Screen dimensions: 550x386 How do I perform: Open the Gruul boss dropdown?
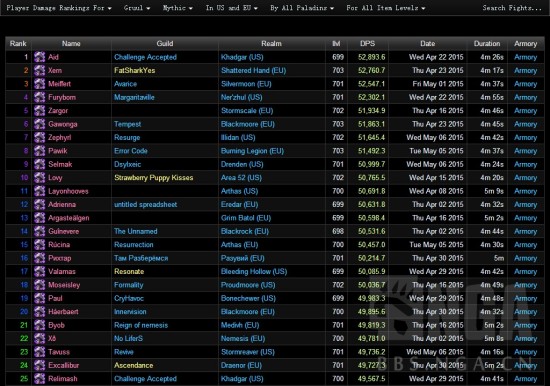pos(137,8)
